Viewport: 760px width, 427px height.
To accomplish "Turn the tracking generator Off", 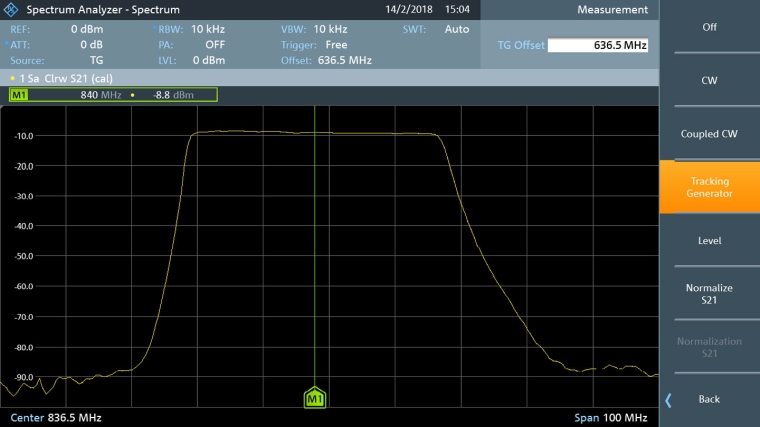I will coord(709,27).
